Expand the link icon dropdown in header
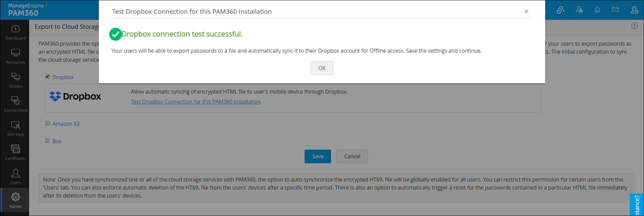The width and height of the screenshot is (644, 216). tap(561, 10)
